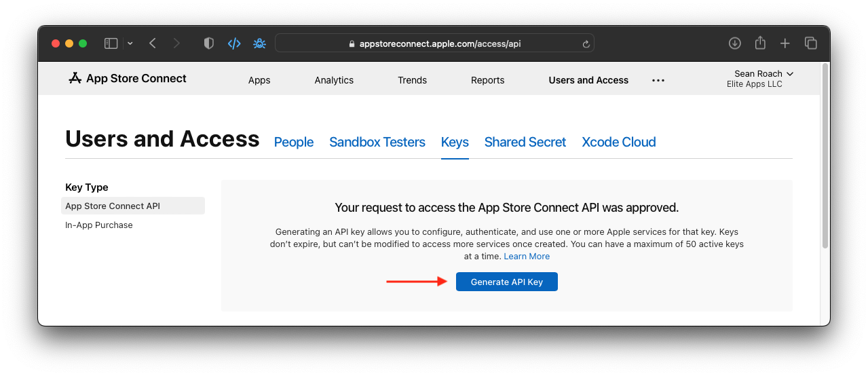Open the Trends navigation item

(x=413, y=80)
